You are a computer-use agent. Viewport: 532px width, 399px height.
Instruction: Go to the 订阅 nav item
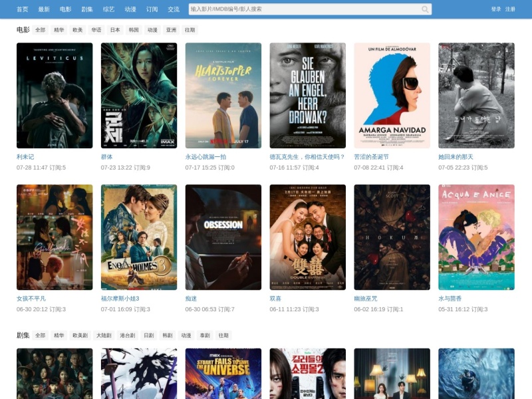[152, 9]
